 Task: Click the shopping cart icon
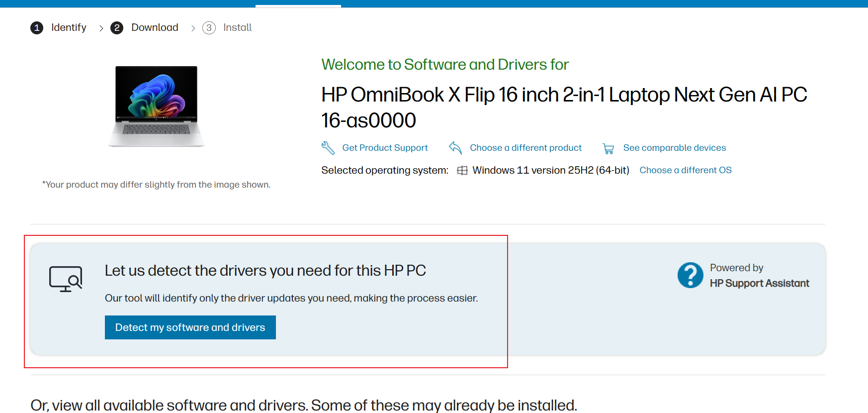608,148
